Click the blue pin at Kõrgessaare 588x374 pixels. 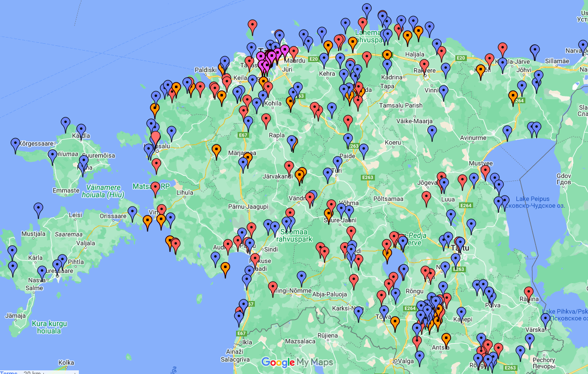point(15,144)
